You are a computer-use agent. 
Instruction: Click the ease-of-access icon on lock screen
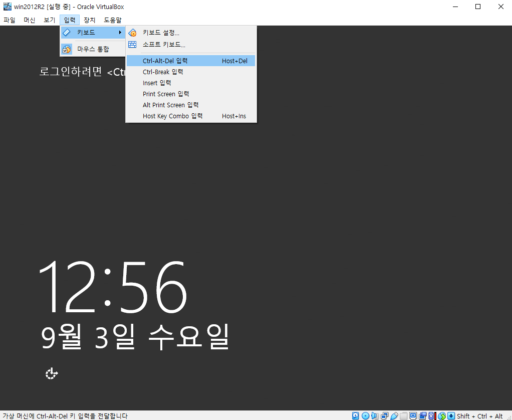point(52,373)
